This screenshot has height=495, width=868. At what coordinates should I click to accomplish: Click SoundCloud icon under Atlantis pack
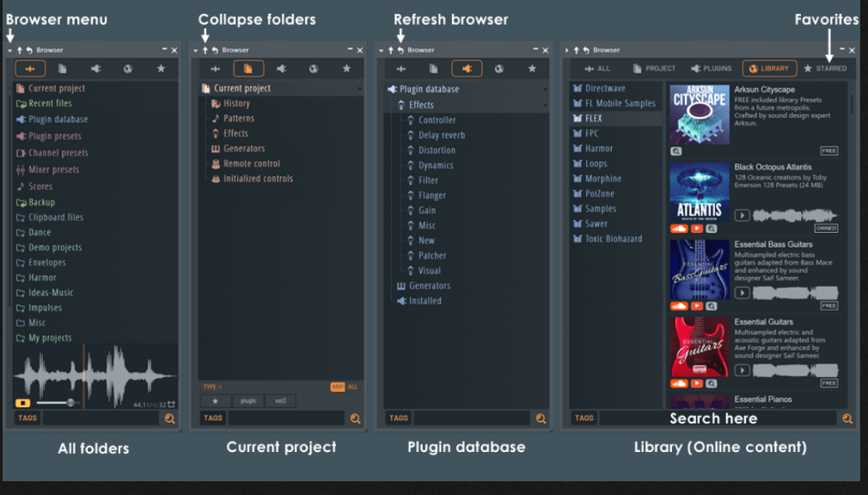coord(679,229)
